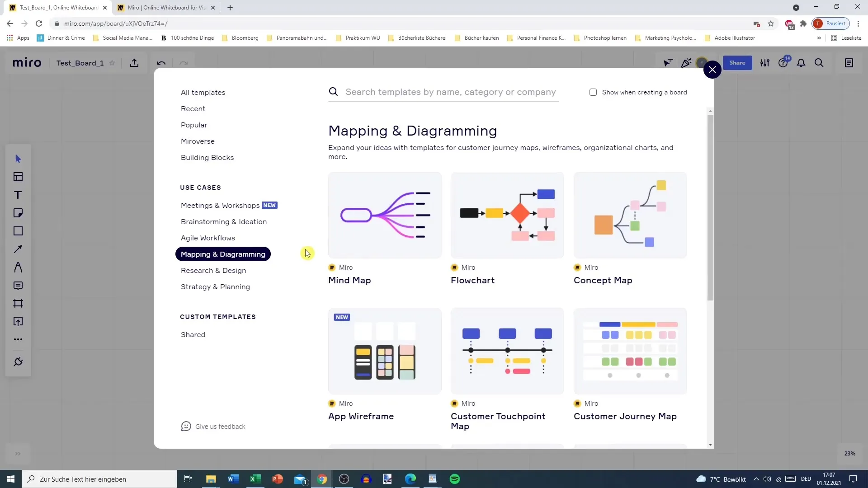Click Give us feedback link
The image size is (868, 488).
[x=213, y=426]
